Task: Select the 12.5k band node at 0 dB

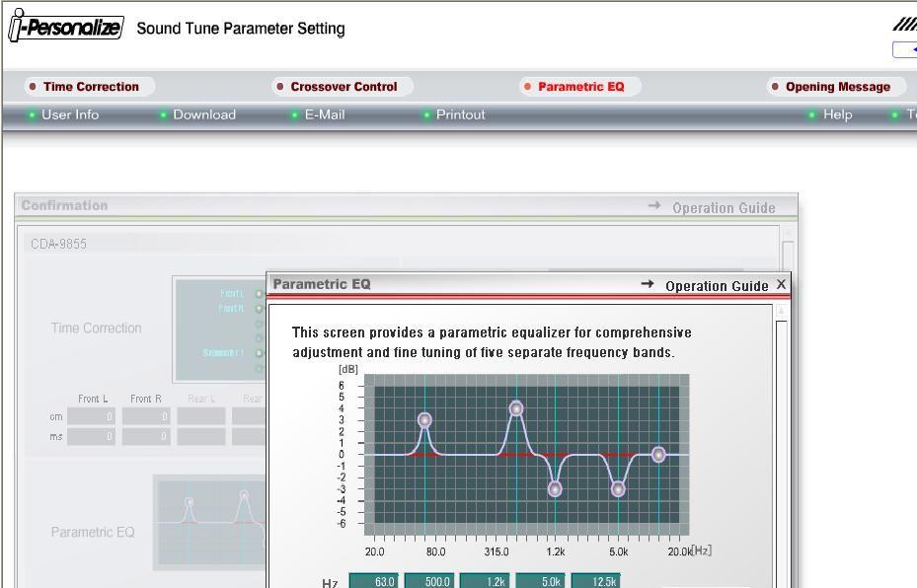Action: click(x=658, y=455)
